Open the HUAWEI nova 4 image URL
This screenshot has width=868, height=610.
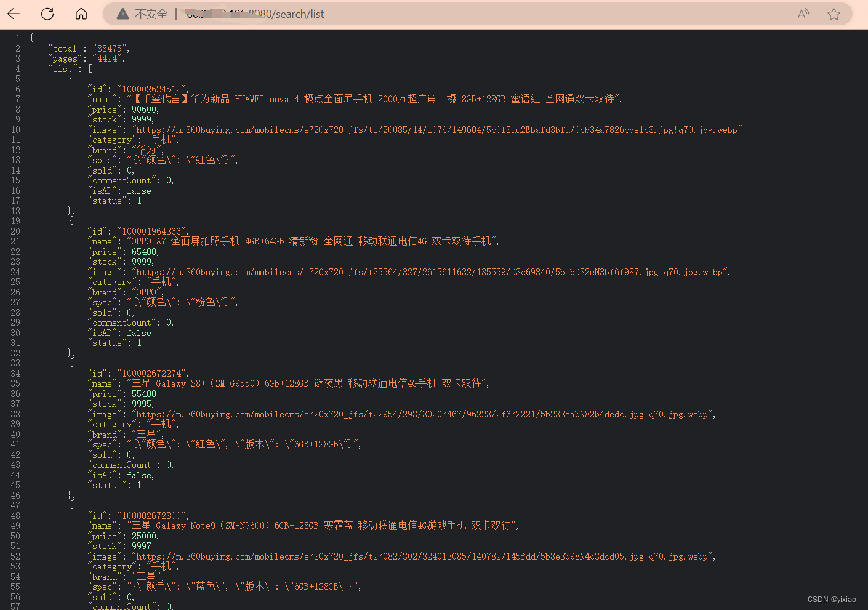[436, 130]
